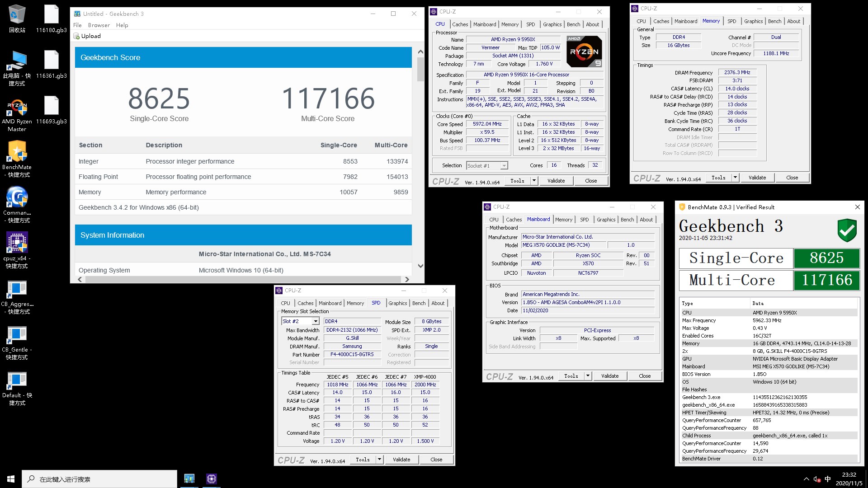The width and height of the screenshot is (868, 488).
Task: Open the Browser menu in Geekbench
Action: coord(99,25)
